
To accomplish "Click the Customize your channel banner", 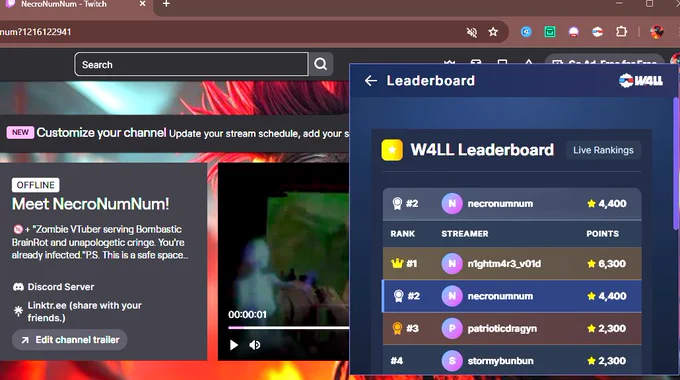I will (175, 133).
